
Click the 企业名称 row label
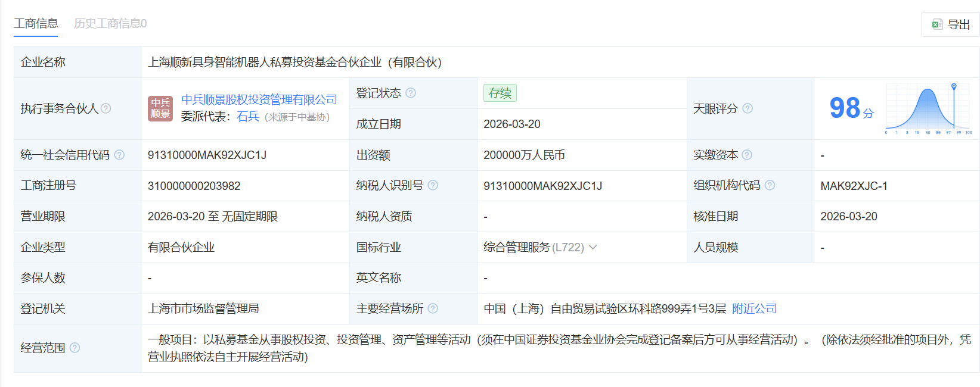[x=43, y=62]
